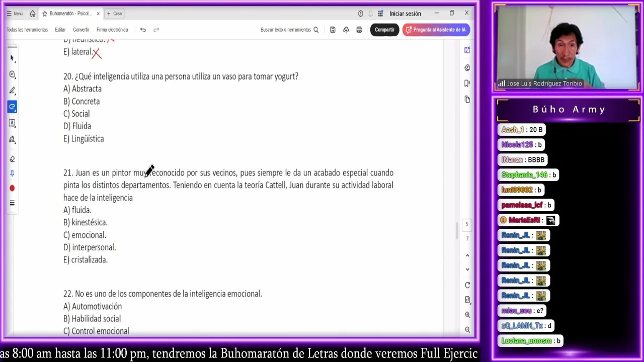Choose the Select arrow tool
Image resolution: width=644 pixels, height=362 pixels.
pos(12,58)
